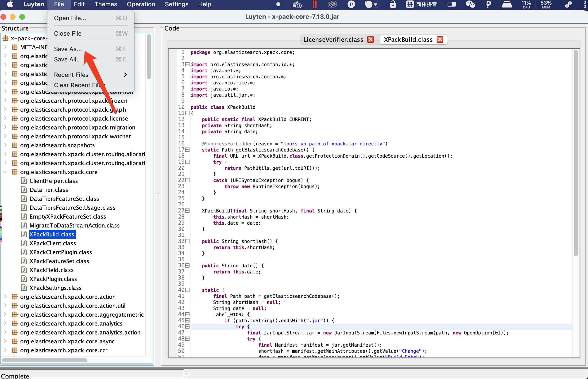Image resolution: width=588 pixels, height=379 pixels.
Task: Click the DataTier.class file icon
Action: click(x=24, y=190)
